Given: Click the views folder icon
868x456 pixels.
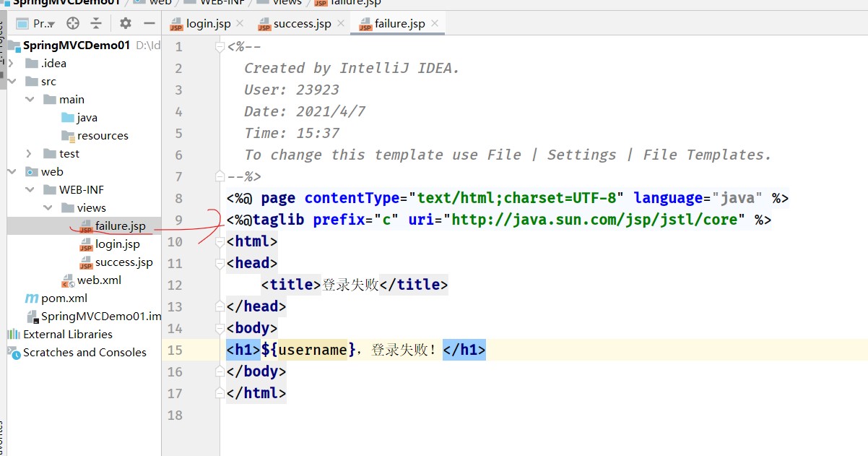Looking at the screenshot, I should [68, 207].
